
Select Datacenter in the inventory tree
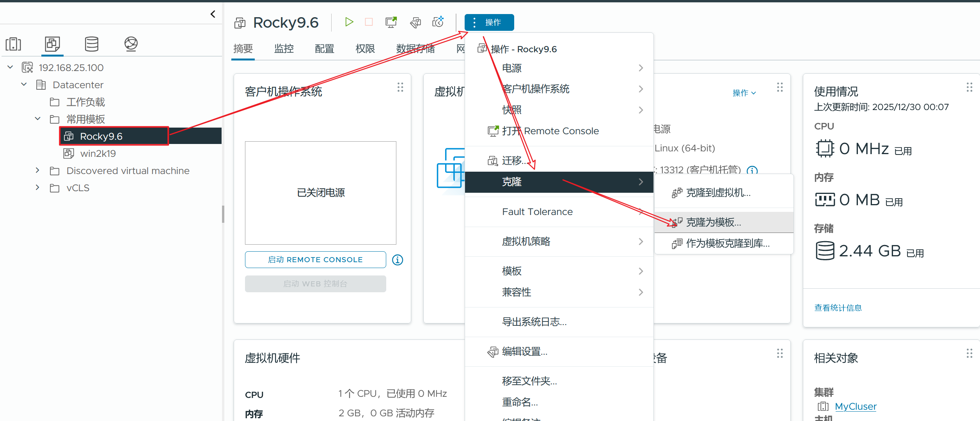78,85
